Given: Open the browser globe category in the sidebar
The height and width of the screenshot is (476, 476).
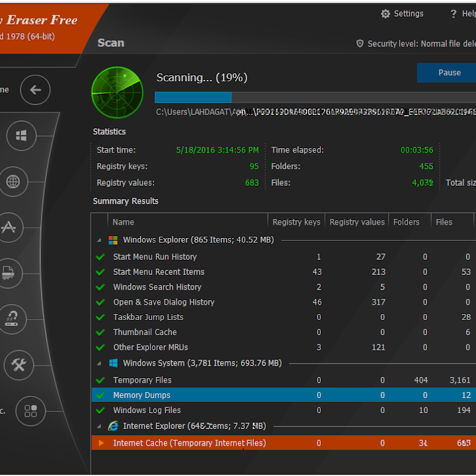Looking at the screenshot, I should click(13, 182).
